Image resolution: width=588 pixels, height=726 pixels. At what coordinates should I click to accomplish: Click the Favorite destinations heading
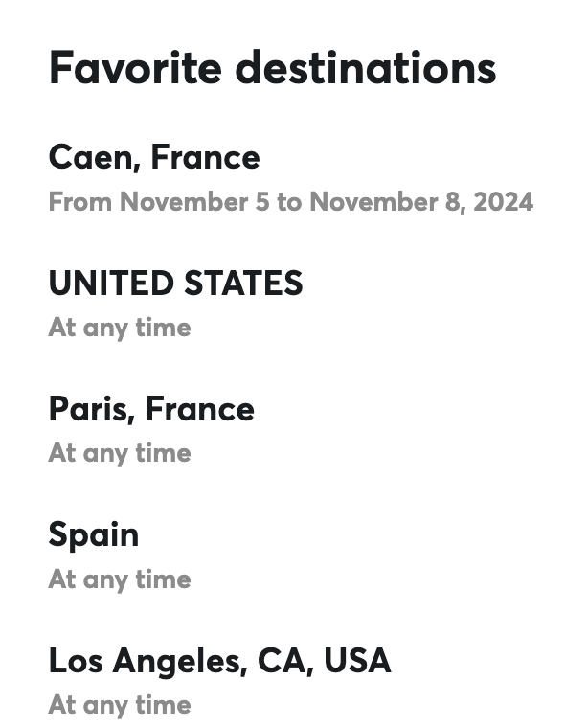[272, 68]
